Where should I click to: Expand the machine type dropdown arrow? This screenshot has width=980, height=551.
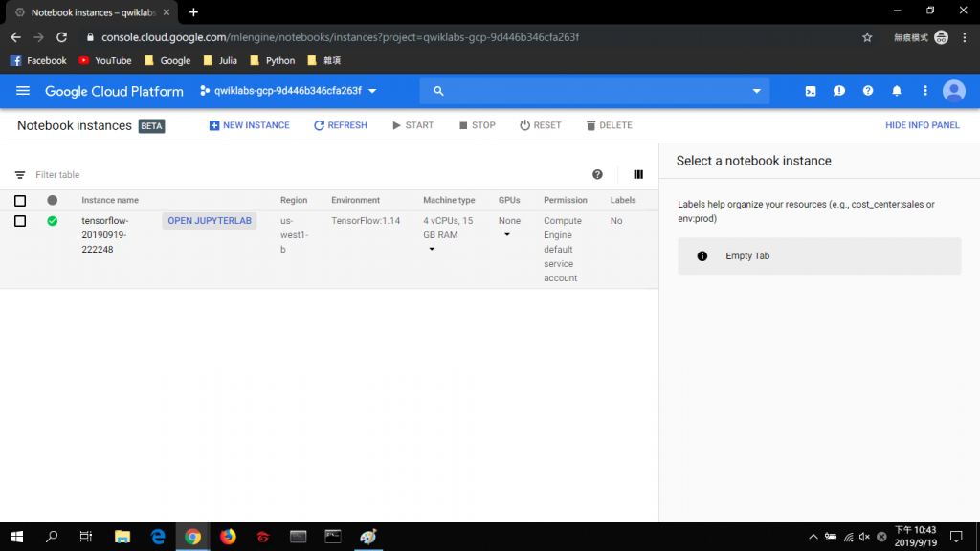(432, 250)
